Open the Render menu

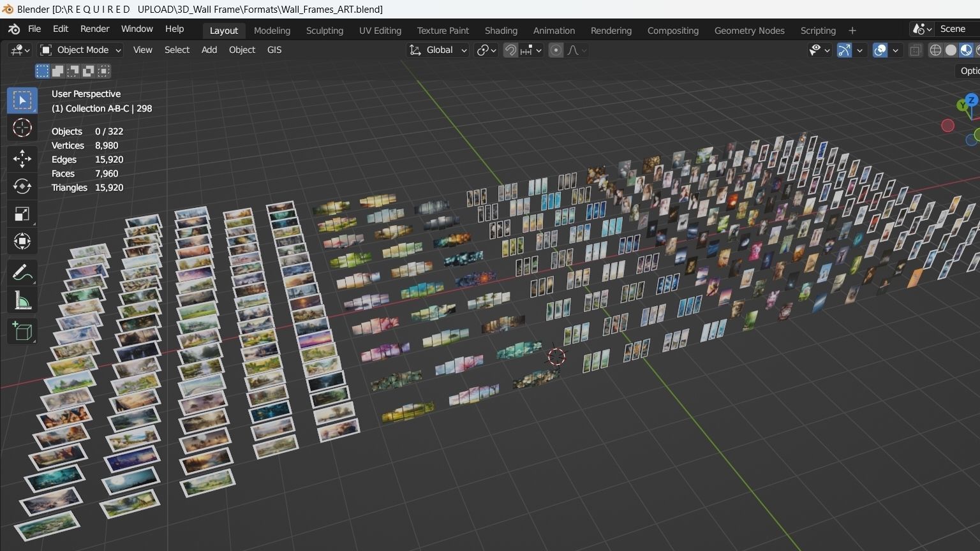coord(95,29)
